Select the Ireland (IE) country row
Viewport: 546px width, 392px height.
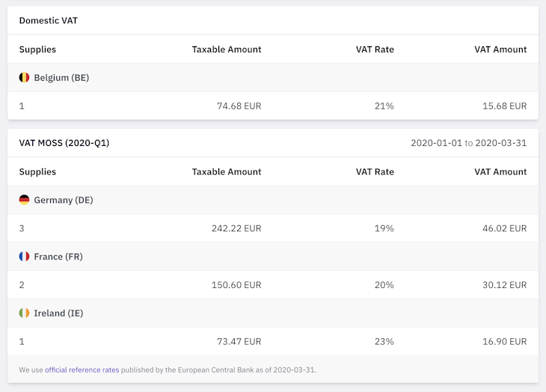[58, 313]
